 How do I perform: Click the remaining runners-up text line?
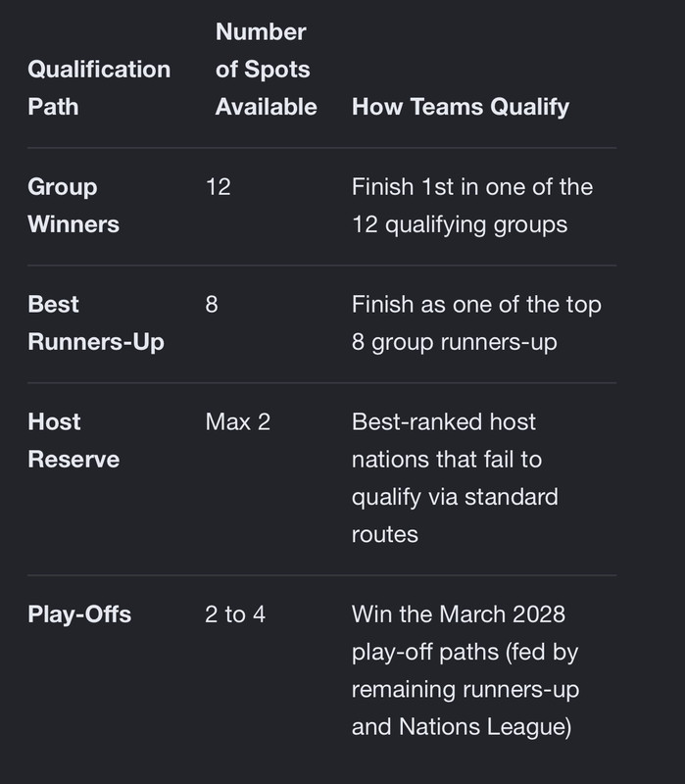click(465, 690)
